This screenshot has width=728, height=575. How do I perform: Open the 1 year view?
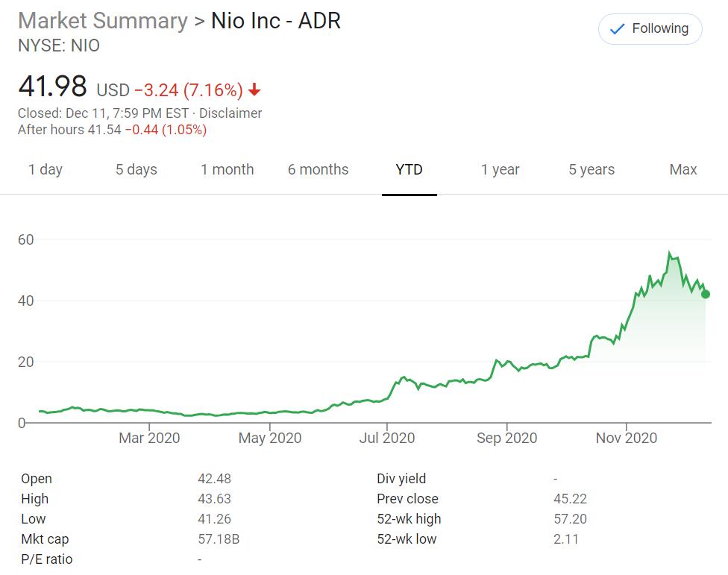(x=501, y=169)
